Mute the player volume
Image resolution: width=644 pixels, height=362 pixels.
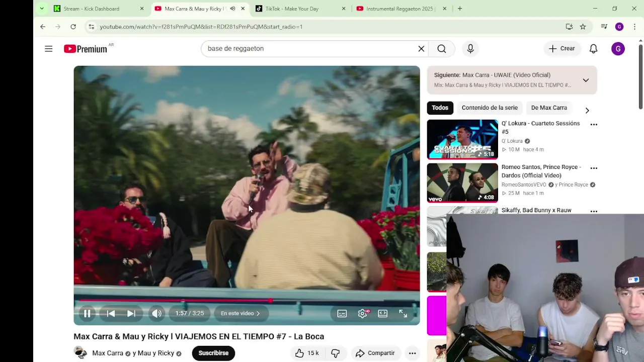157,313
